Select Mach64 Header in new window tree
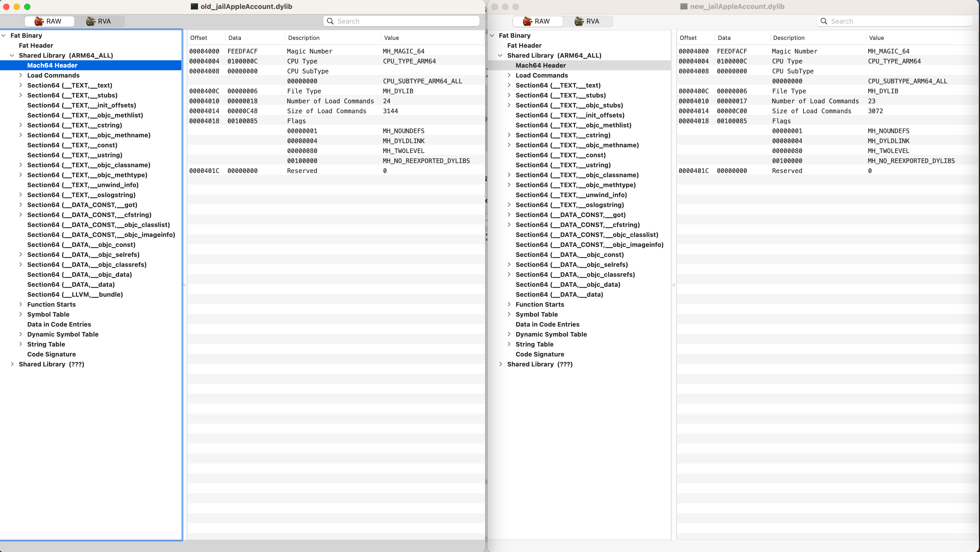The height and width of the screenshot is (552, 980). pyautogui.click(x=541, y=66)
